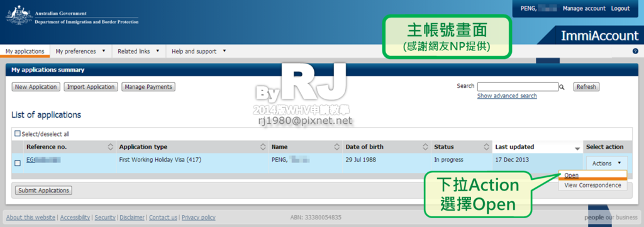Open the Contact us footer link
Screen dimensions: 644x227
(x=163, y=218)
